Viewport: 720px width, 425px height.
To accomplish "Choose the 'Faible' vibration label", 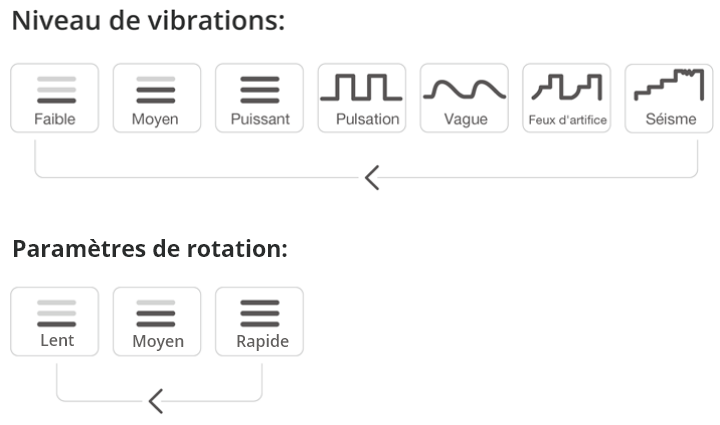I will [x=55, y=119].
